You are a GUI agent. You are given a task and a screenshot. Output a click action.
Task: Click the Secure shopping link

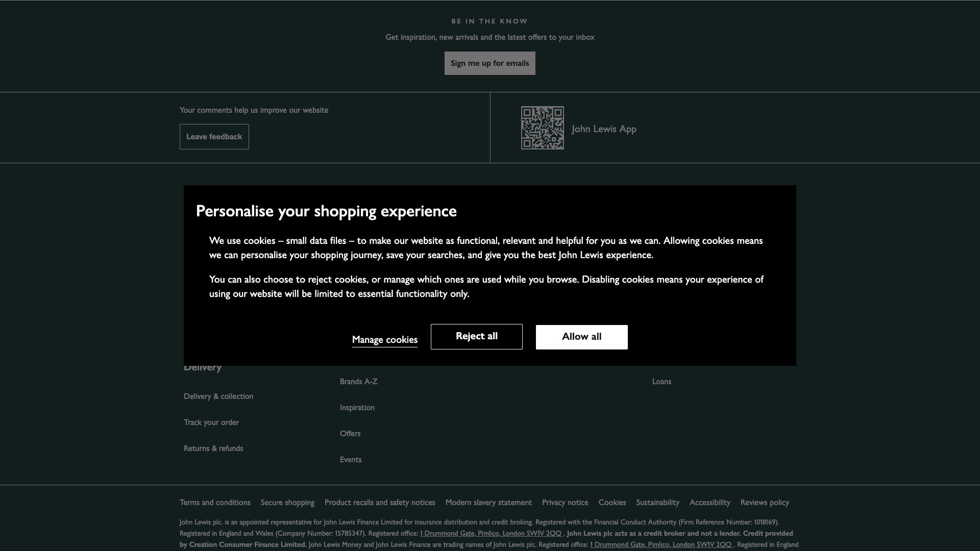tap(287, 503)
